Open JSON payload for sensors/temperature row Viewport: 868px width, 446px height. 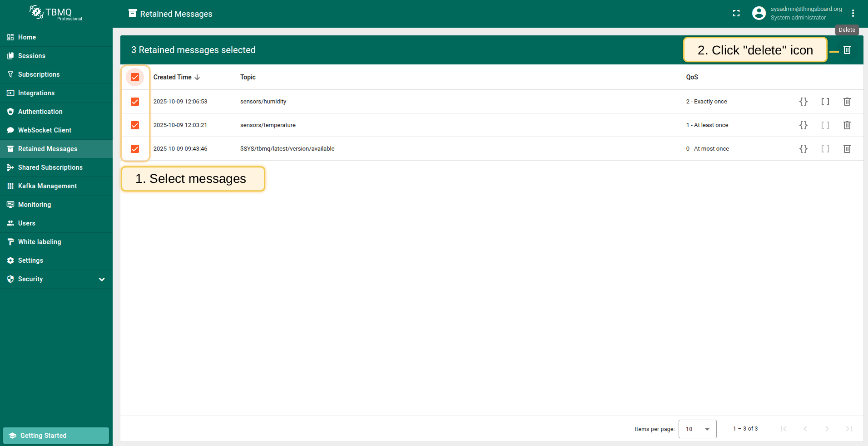[803, 125]
